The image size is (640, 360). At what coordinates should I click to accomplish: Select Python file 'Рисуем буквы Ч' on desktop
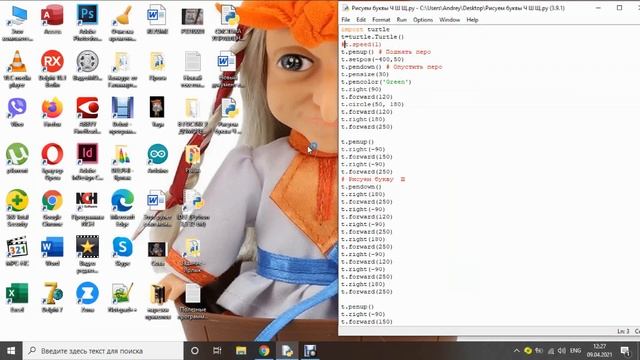tap(228, 115)
